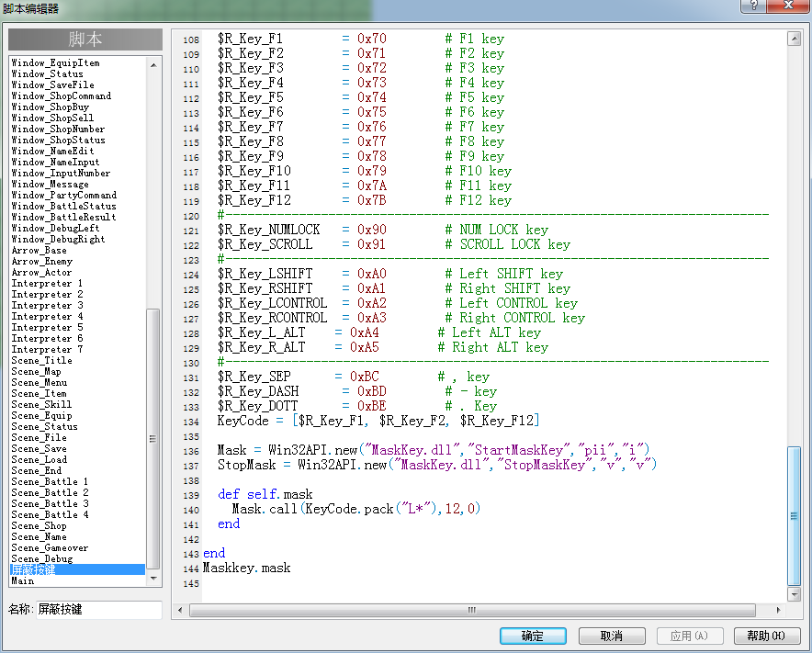Viewport: 812px width, 653px height.
Task: Click the code editor vertical scrollbar thumb
Action: tap(794, 516)
